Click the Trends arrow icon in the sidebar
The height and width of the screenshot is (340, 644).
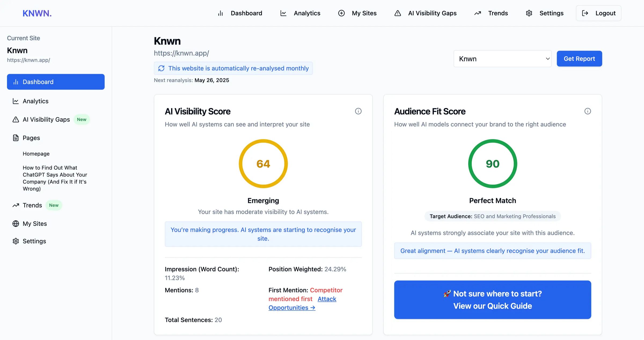tap(16, 205)
